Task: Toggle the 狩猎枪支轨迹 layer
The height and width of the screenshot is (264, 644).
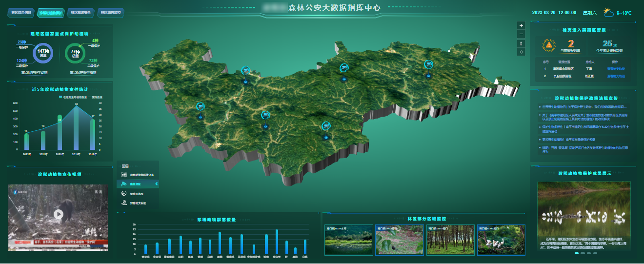Action: [138, 203]
